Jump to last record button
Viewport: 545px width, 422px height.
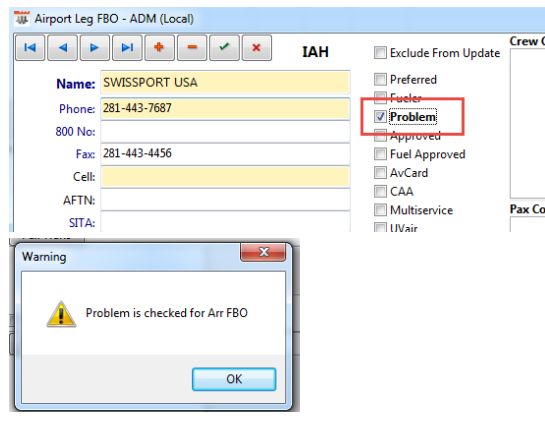[127, 48]
